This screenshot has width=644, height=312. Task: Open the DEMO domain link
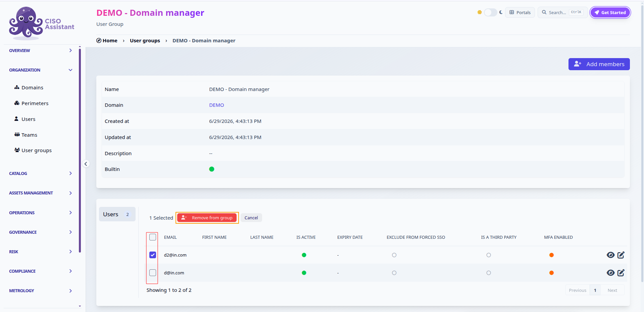(216, 105)
